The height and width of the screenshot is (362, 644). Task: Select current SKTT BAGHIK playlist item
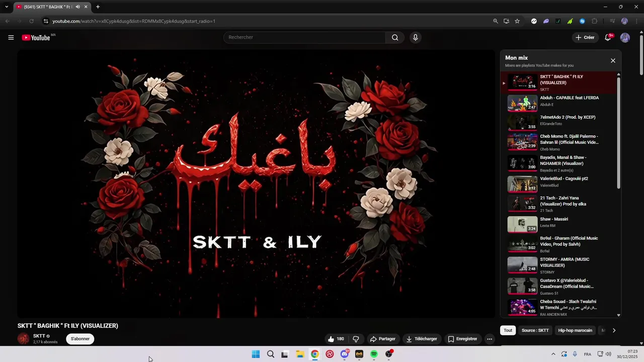[x=558, y=82]
